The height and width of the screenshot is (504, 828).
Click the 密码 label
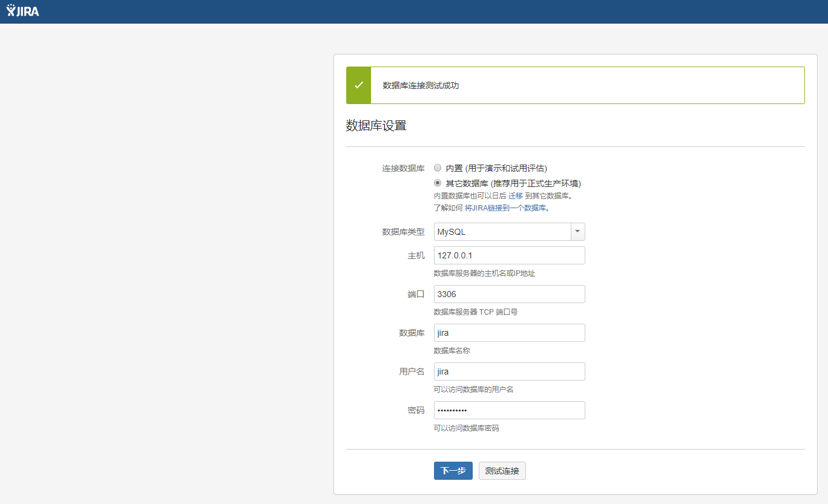tap(416, 410)
